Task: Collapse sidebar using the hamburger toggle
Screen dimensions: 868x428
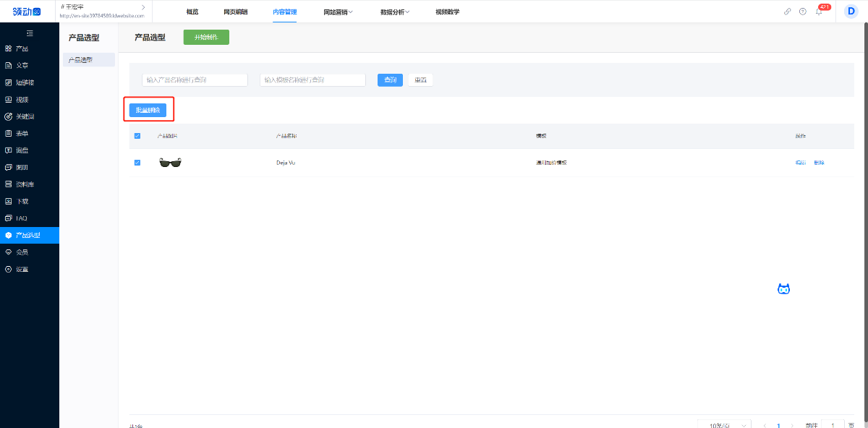Action: pos(29,32)
